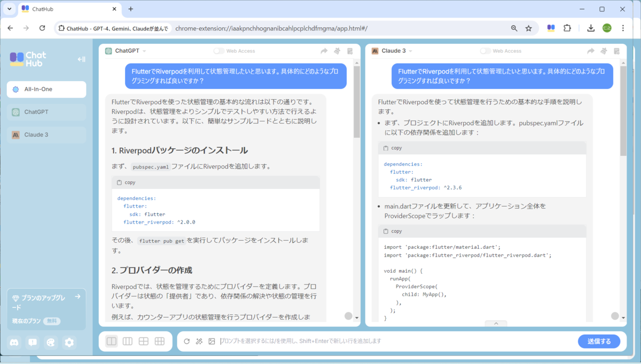Toggle Web Access for Claude 3

point(485,51)
